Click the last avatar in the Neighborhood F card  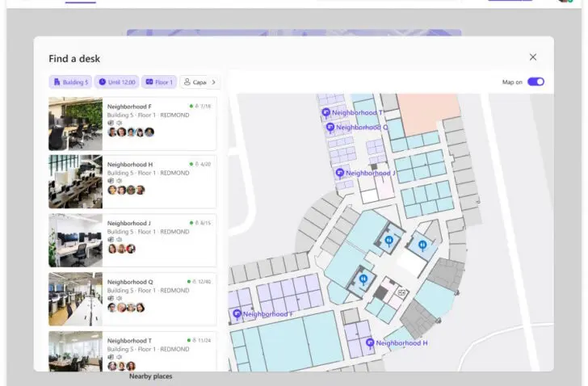149,132
